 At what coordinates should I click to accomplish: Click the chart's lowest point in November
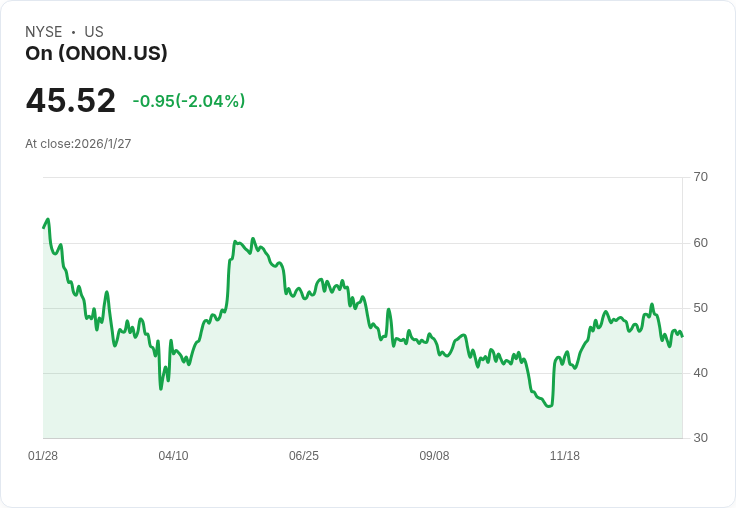(x=550, y=406)
